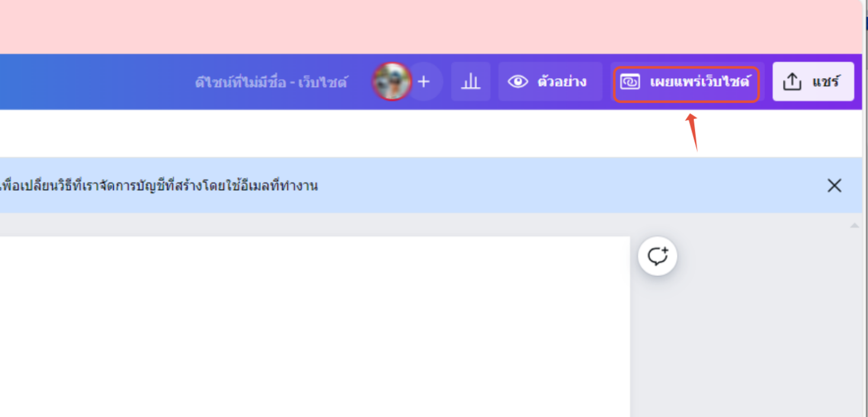Open preview via the ตัวอย่าง label

tap(562, 81)
